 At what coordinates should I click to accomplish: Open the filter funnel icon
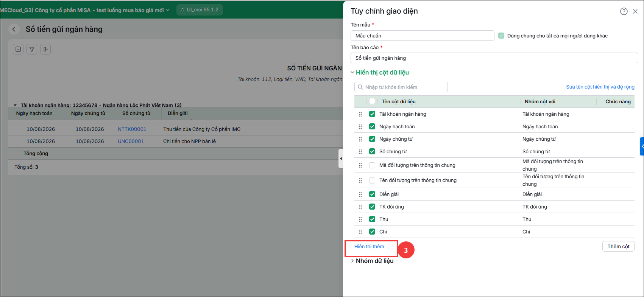32,49
